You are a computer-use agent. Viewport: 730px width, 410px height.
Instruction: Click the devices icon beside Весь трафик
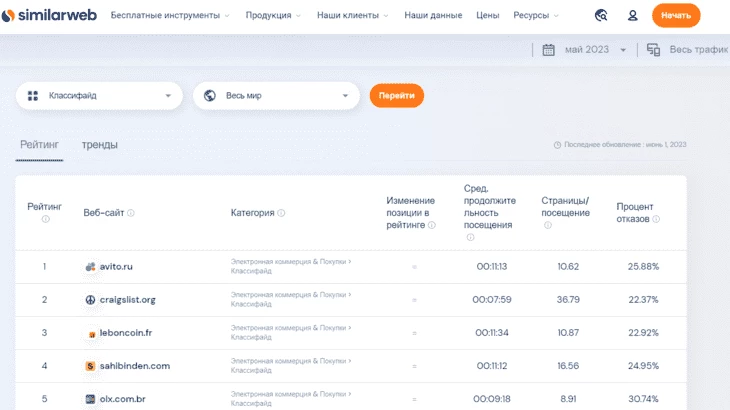coord(653,50)
